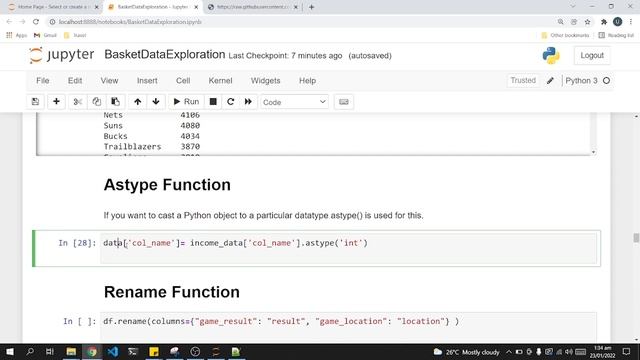Viewport: 640px width, 360px height.
Task: Click the Logout button
Action: [592, 56]
